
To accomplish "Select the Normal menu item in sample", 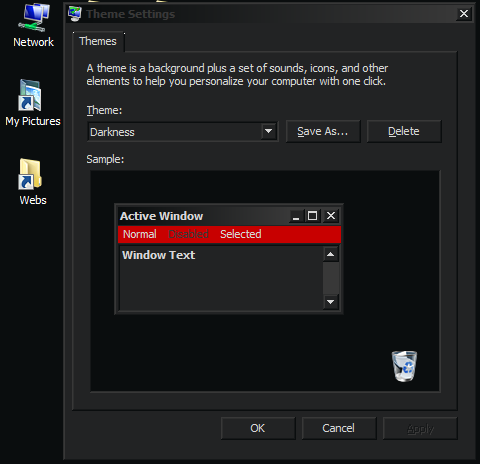I will click(x=139, y=234).
